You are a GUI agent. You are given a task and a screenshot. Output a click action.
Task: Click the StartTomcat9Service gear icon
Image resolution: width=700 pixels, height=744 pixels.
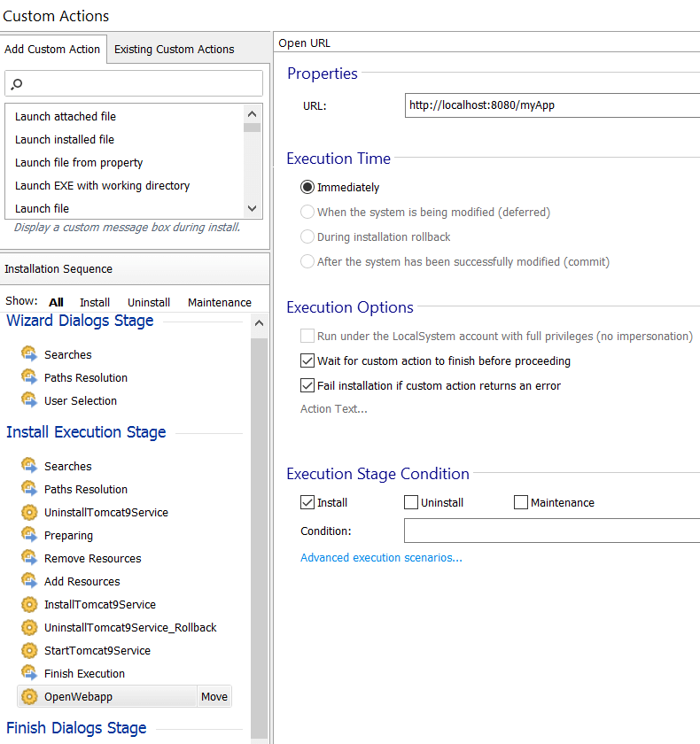coord(29,650)
